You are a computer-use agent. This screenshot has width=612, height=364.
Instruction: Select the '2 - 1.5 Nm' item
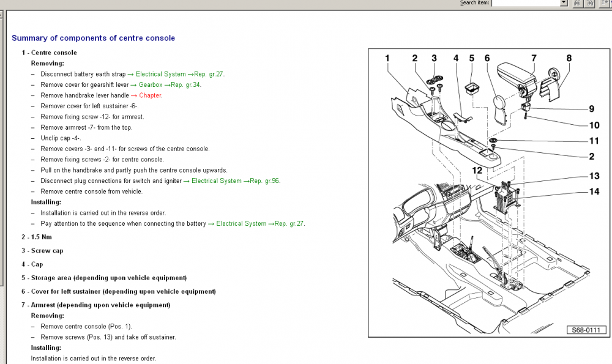(x=37, y=237)
